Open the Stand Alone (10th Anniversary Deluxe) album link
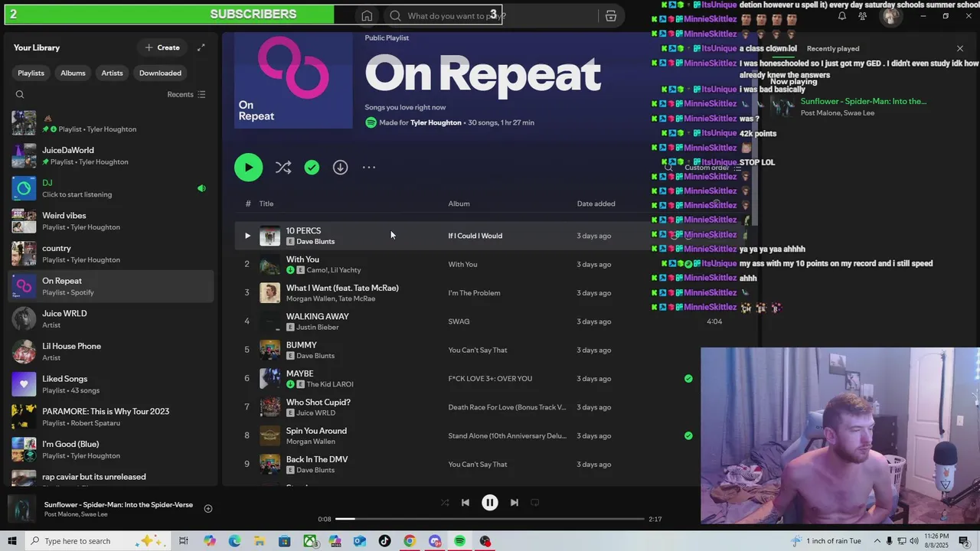Viewport: 980px width, 551px height. tap(507, 435)
